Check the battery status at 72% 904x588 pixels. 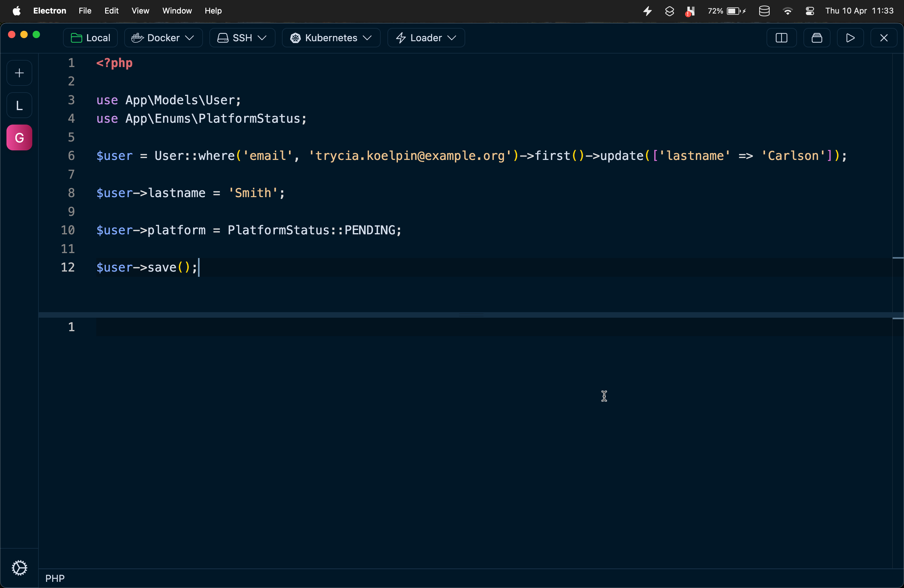point(727,11)
